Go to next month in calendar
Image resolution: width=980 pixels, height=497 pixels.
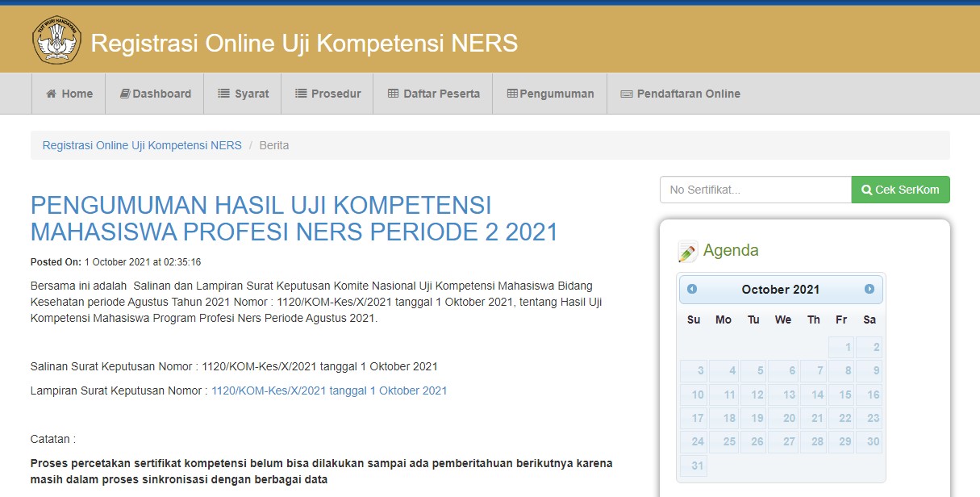coord(870,290)
